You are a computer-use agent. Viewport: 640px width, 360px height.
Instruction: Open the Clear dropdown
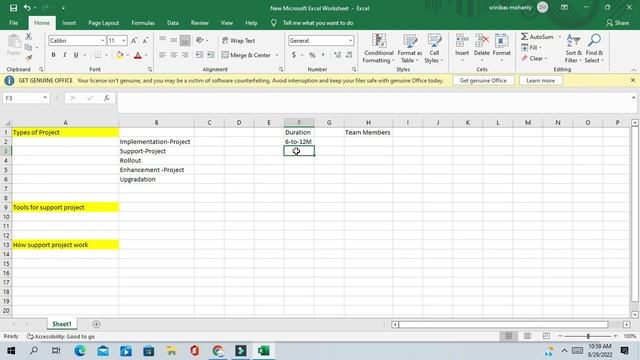tap(534, 58)
